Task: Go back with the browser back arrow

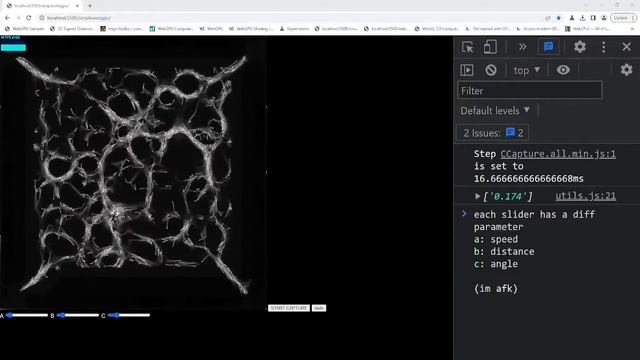Action: point(7,18)
